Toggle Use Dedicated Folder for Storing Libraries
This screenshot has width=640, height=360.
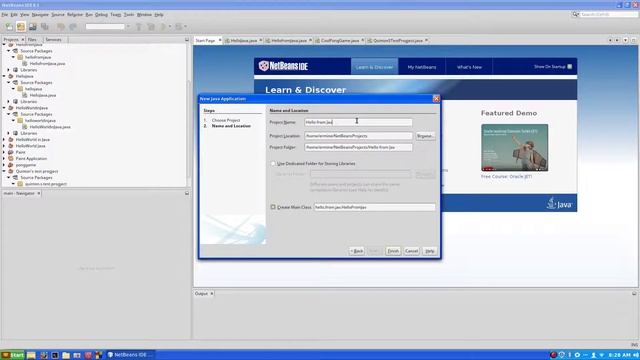[x=273, y=163]
